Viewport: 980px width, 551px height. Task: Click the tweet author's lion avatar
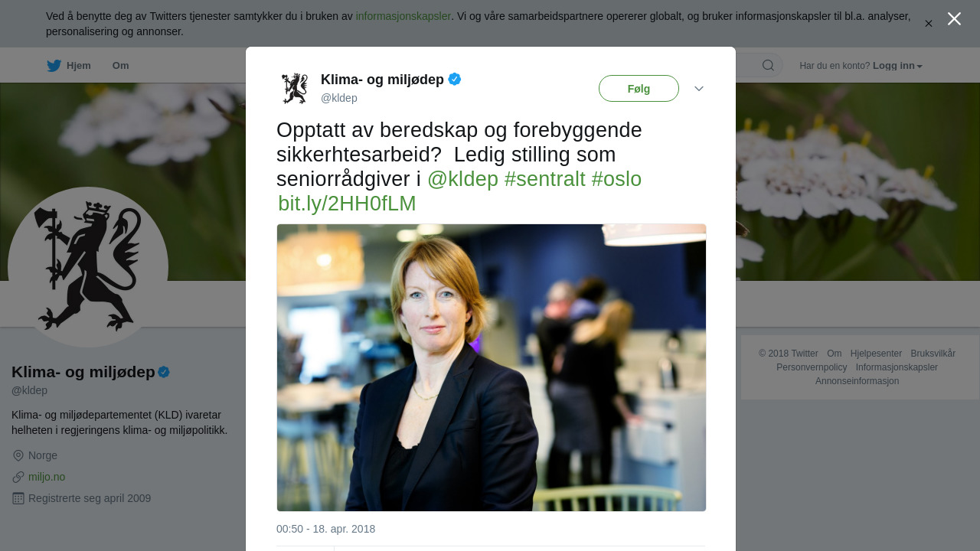tap(295, 88)
